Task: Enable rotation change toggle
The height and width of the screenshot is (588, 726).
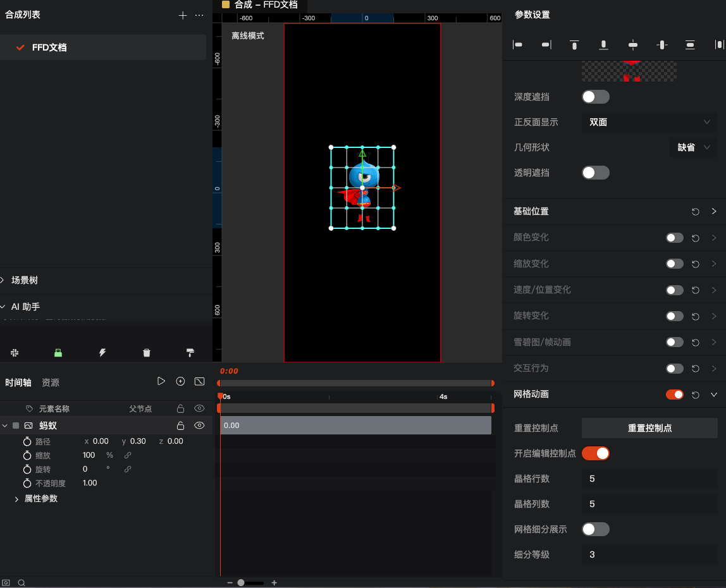Action: coord(675,315)
